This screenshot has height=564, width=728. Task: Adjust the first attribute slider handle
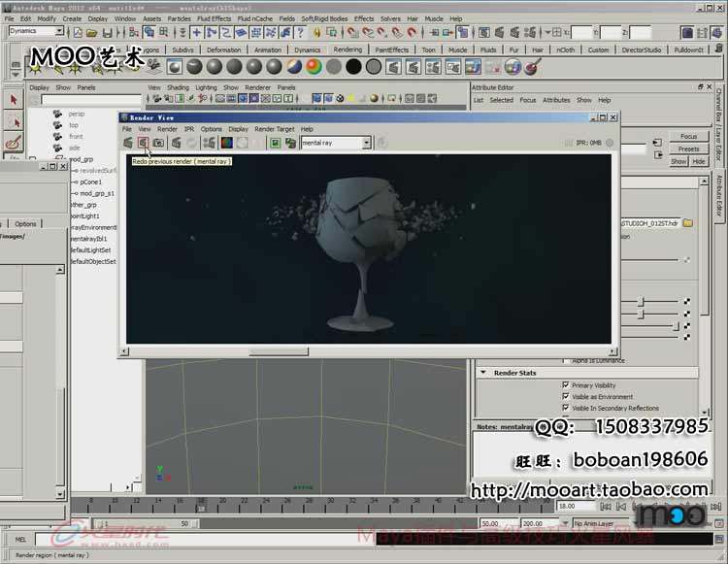point(641,302)
